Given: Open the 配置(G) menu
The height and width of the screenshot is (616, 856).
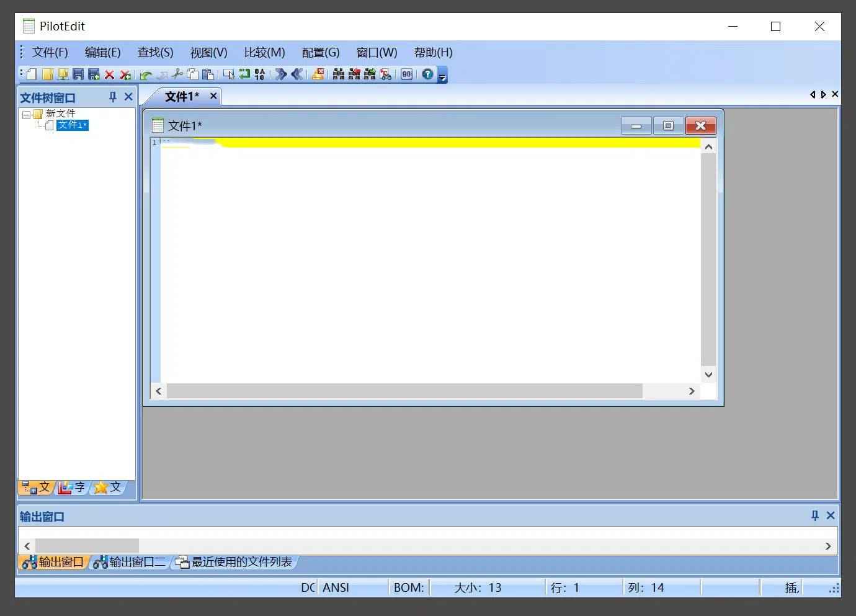Looking at the screenshot, I should pyautogui.click(x=320, y=52).
